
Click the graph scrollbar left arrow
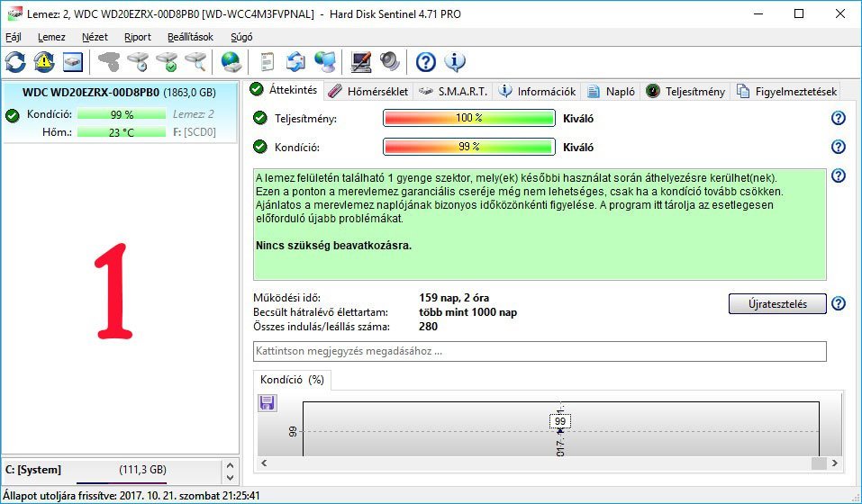tap(265, 463)
